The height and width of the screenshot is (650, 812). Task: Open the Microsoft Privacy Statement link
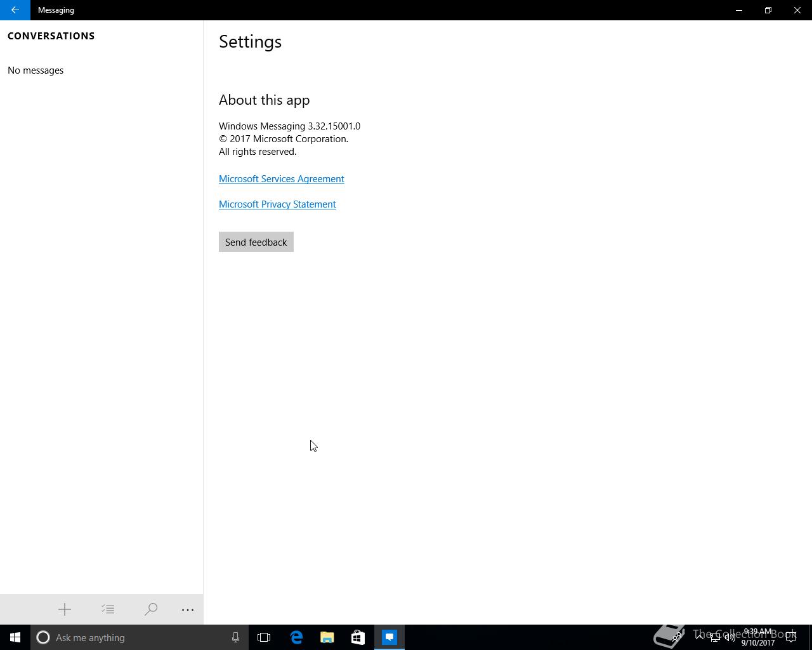coord(277,204)
